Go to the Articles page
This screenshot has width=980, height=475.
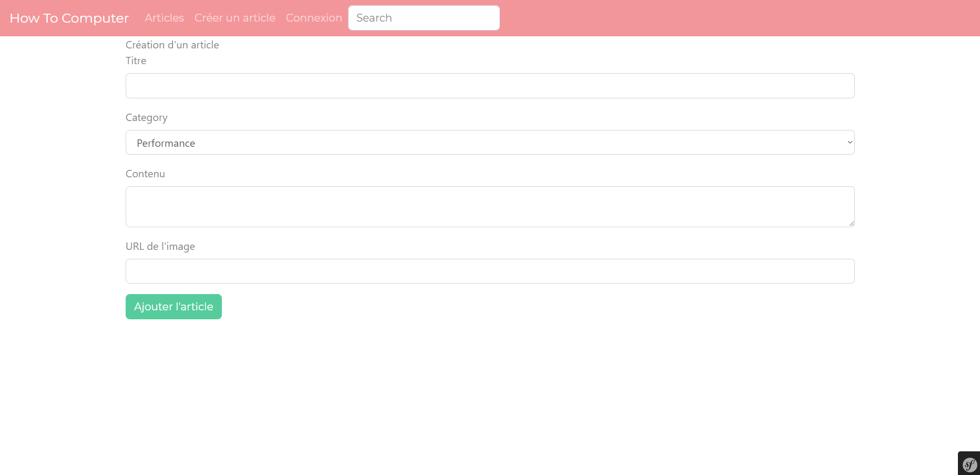(x=164, y=18)
